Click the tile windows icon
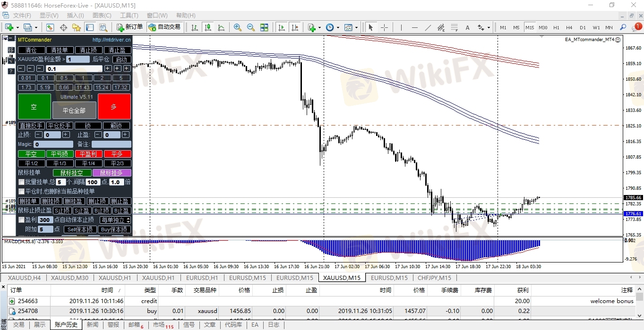 pyautogui.click(x=264, y=27)
